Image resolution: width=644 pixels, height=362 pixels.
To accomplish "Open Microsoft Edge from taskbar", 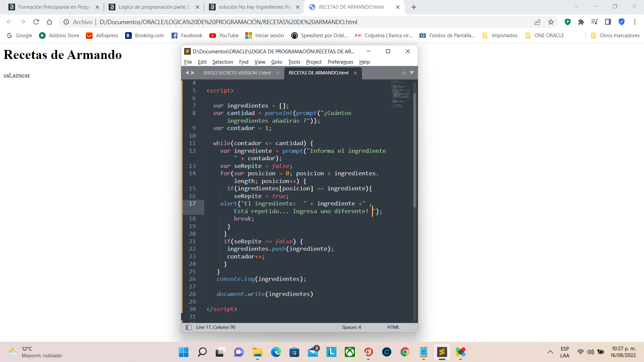I will click(276, 352).
